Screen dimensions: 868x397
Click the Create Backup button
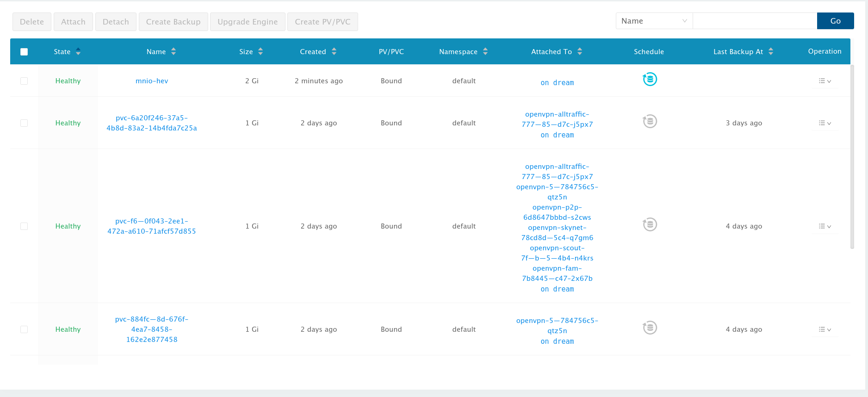pos(174,22)
